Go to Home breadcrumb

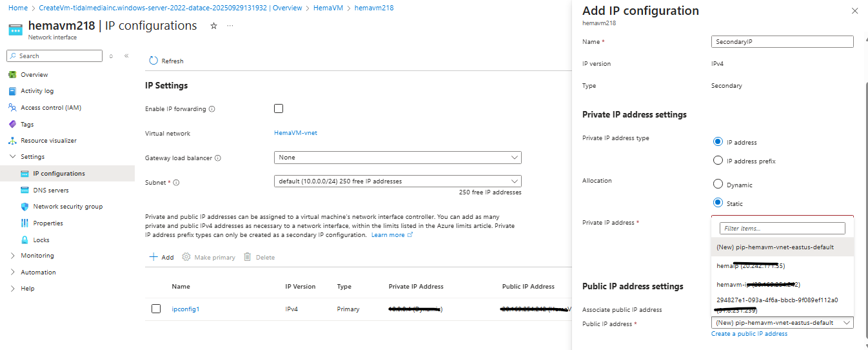coord(18,8)
